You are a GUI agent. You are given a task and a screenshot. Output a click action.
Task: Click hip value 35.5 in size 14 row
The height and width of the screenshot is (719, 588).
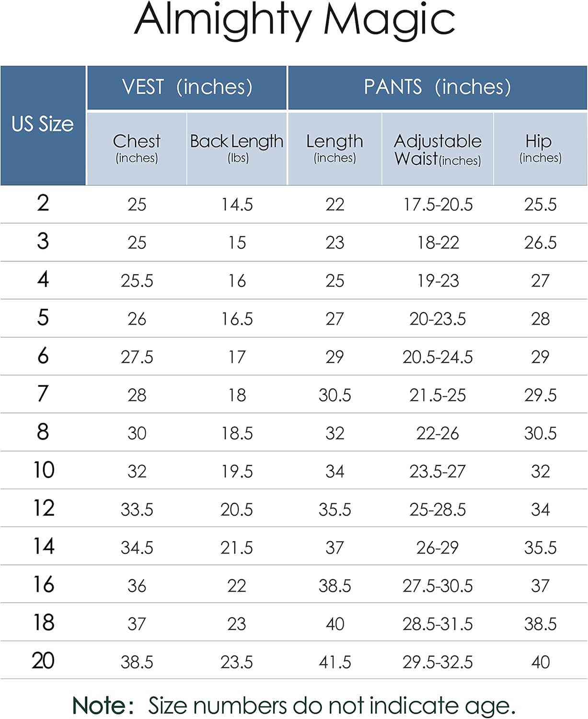tap(540, 547)
